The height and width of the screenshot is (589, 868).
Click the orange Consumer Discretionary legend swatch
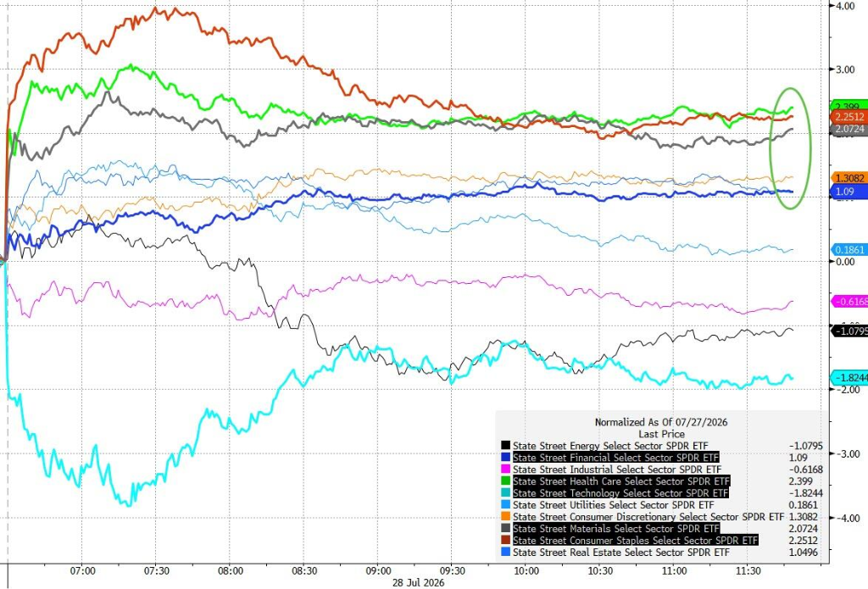tap(505, 517)
